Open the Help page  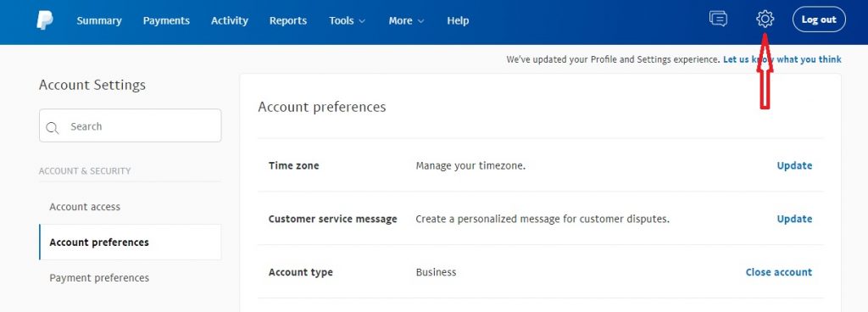(x=458, y=20)
